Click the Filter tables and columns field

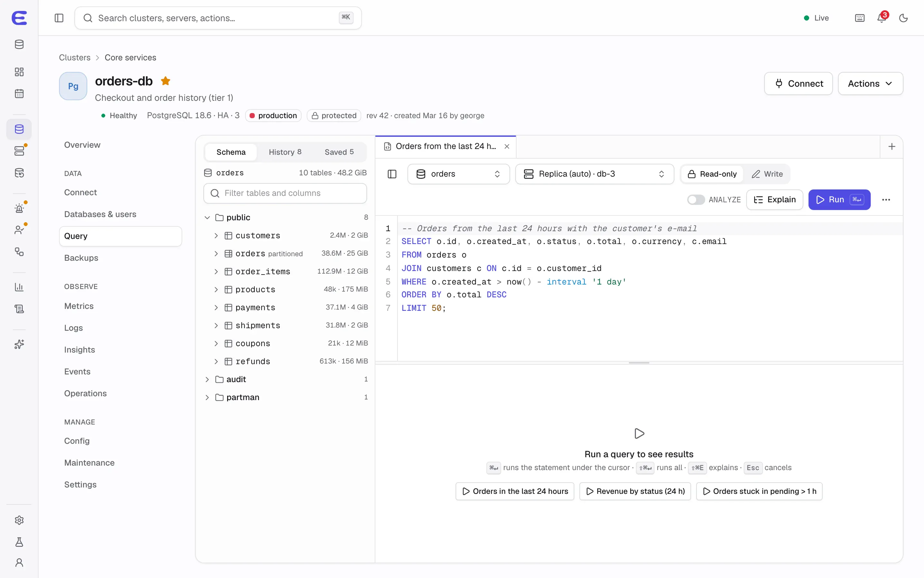(285, 193)
